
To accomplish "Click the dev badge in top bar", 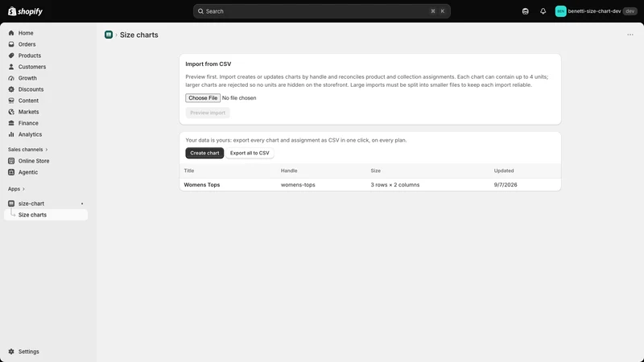I will click(630, 11).
